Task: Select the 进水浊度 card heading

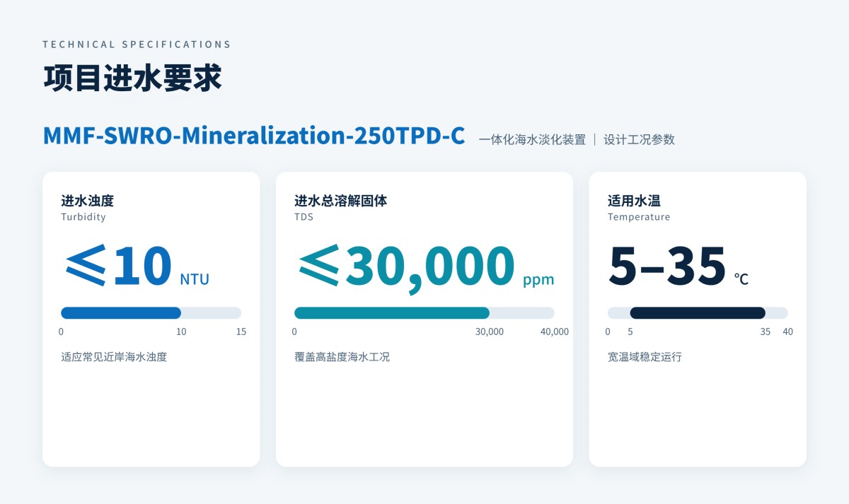Action: tap(87, 201)
